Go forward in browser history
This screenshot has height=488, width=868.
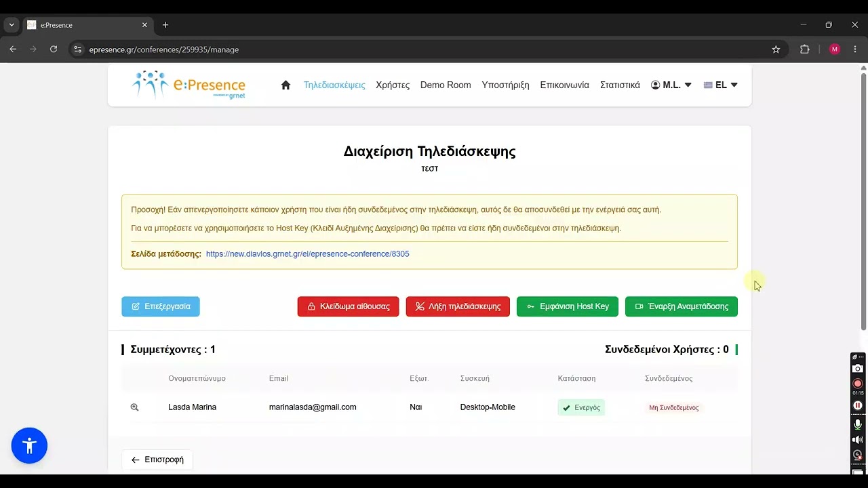click(x=33, y=49)
